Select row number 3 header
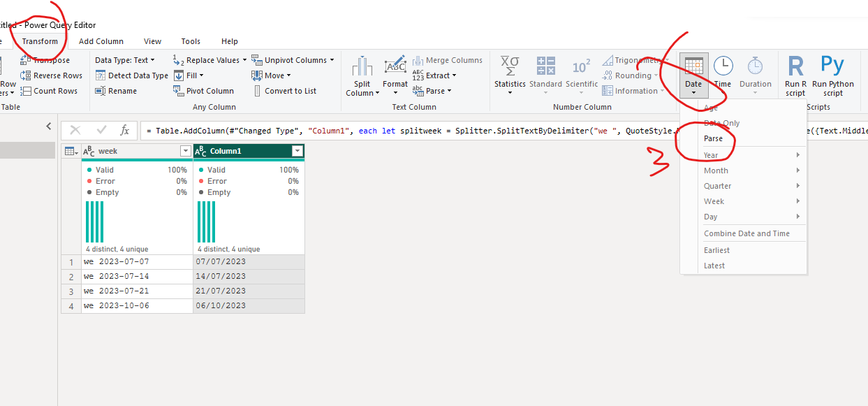Viewport: 868px width, 406px height. click(71, 291)
